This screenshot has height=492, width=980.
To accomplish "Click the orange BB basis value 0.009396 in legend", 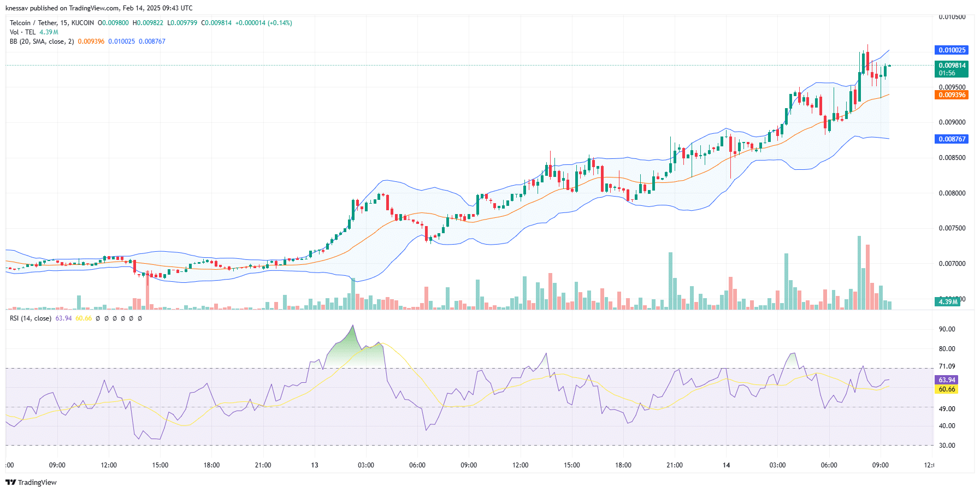I will point(91,42).
